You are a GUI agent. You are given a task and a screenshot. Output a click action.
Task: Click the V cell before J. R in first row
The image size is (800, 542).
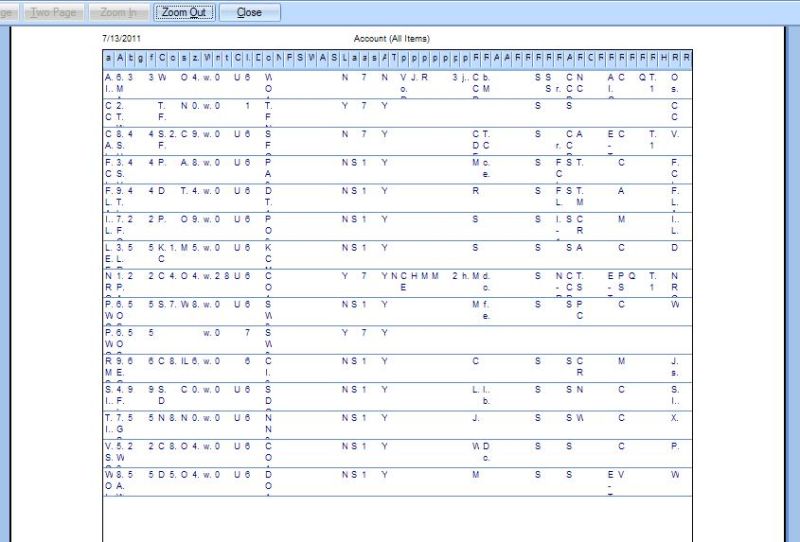pos(403,78)
